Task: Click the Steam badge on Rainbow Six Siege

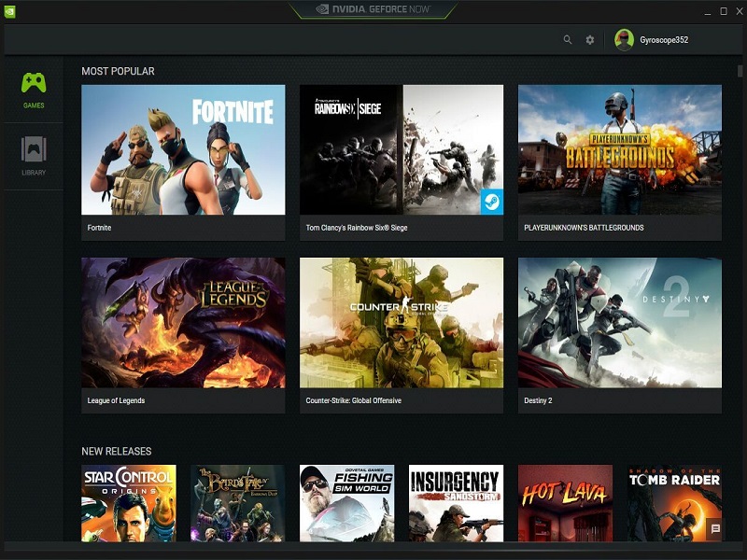Action: pyautogui.click(x=492, y=202)
